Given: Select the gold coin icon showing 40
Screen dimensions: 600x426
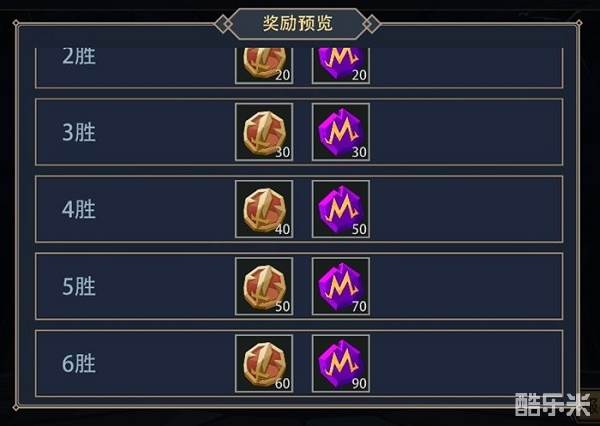Looking at the screenshot, I should point(264,209).
